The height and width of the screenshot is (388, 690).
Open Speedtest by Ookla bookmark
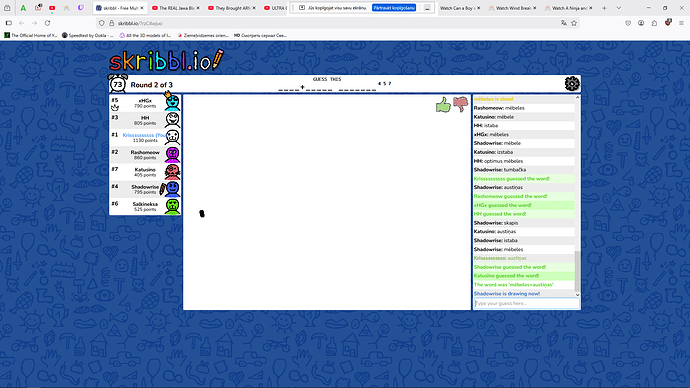87,35
